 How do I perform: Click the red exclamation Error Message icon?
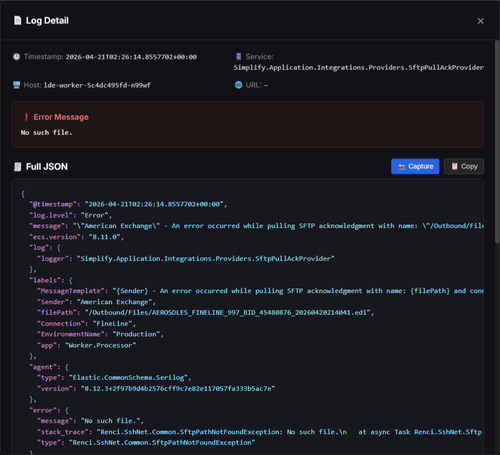26,117
